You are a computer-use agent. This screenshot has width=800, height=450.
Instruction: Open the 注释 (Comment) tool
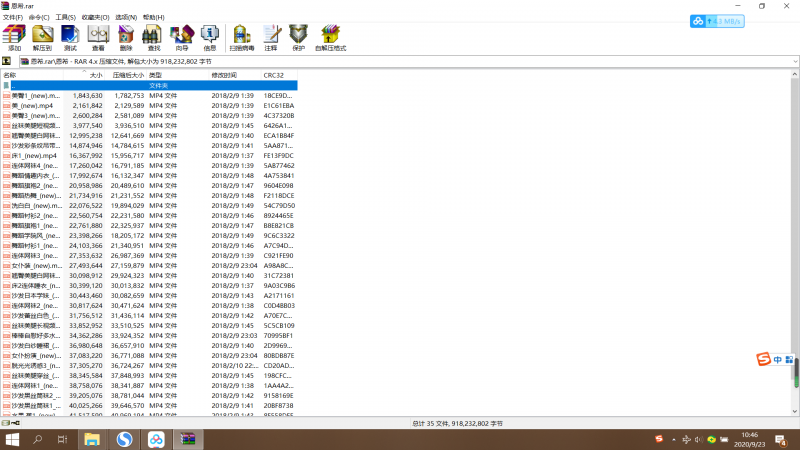tap(271, 38)
